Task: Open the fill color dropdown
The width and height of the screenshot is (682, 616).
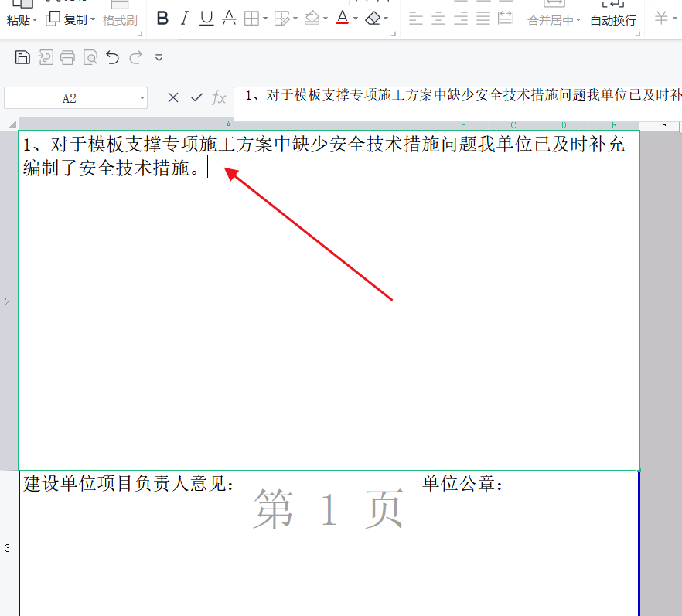Action: click(326, 19)
